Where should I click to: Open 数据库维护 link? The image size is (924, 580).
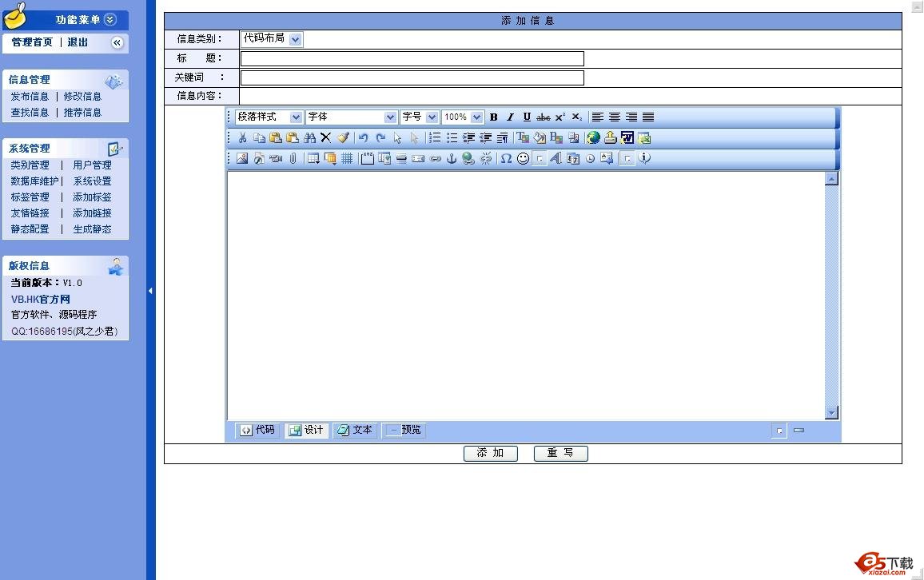point(34,181)
